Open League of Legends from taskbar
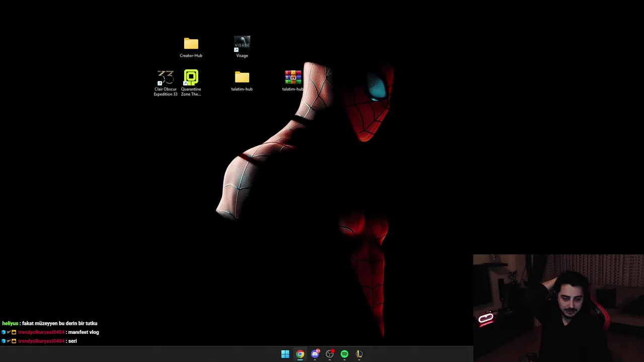644x362 pixels. (x=359, y=354)
